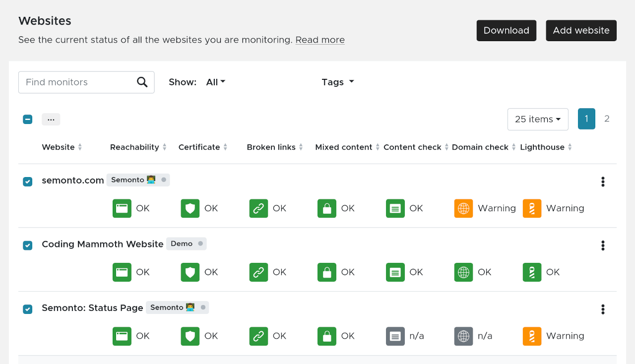The height and width of the screenshot is (364, 635).
Task: Click the Find monitors search field
Action: pyautogui.click(x=77, y=82)
